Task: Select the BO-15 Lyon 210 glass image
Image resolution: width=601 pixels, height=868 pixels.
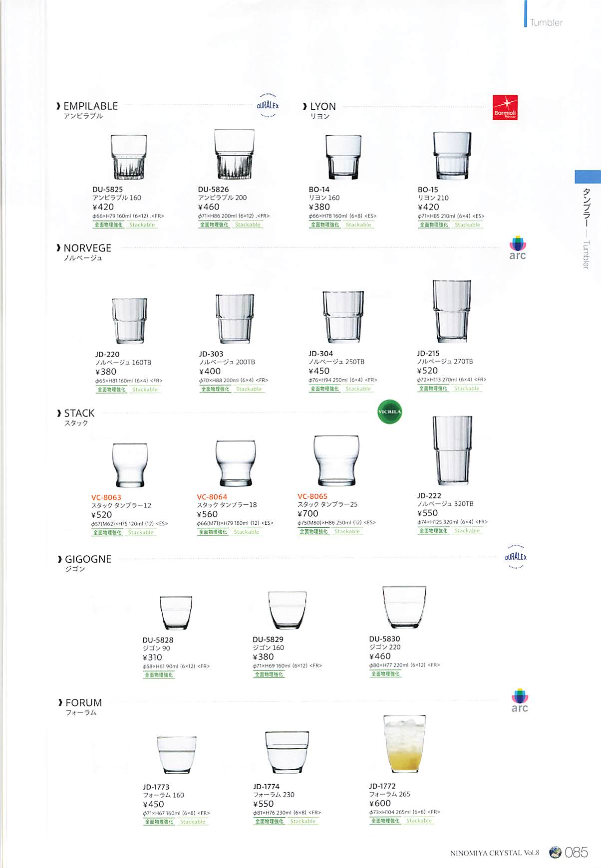Action: pyautogui.click(x=452, y=156)
